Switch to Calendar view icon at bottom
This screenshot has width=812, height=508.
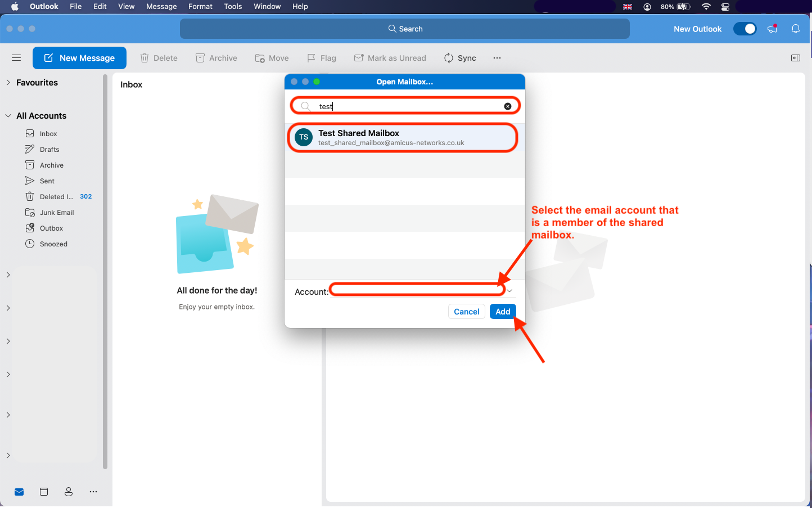point(44,492)
